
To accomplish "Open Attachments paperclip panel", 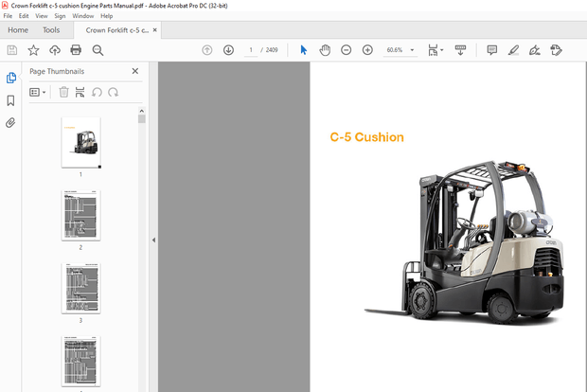I will point(10,123).
